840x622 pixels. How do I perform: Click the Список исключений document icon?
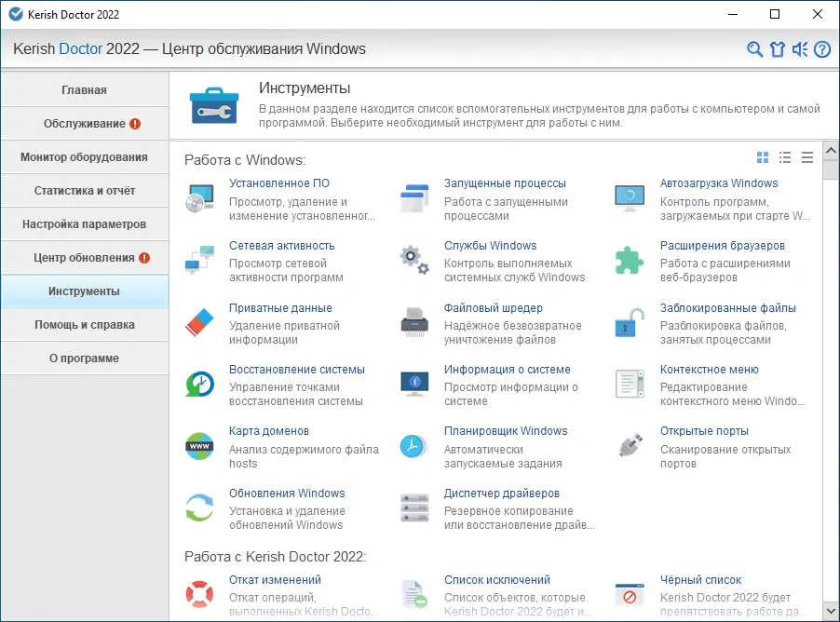[x=414, y=594]
